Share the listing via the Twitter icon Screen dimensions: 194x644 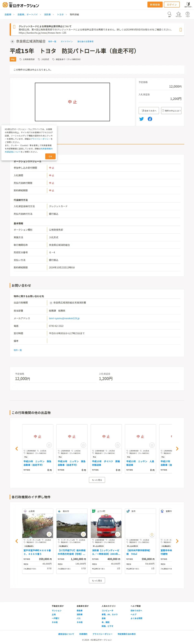click(142, 119)
